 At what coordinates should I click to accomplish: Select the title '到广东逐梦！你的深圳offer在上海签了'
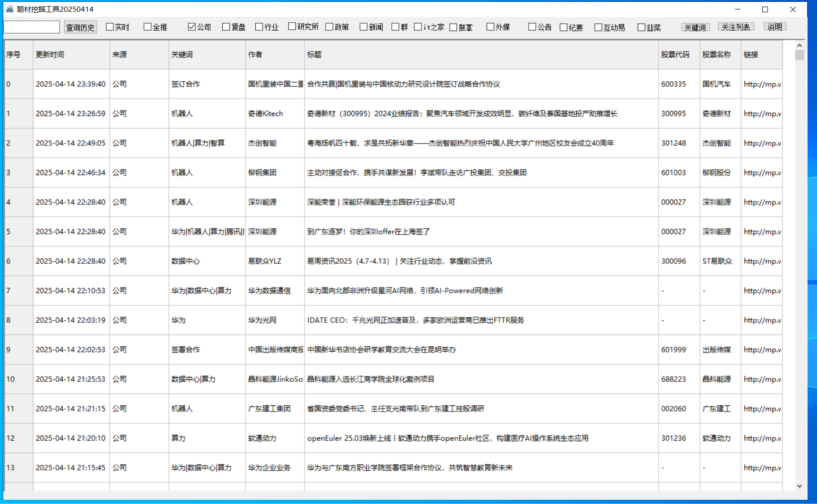pos(368,232)
